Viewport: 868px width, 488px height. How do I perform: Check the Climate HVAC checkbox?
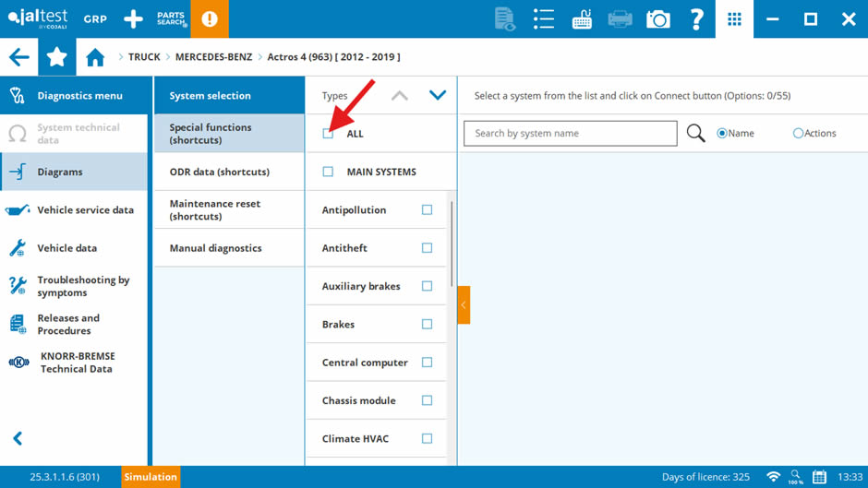pyautogui.click(x=427, y=439)
